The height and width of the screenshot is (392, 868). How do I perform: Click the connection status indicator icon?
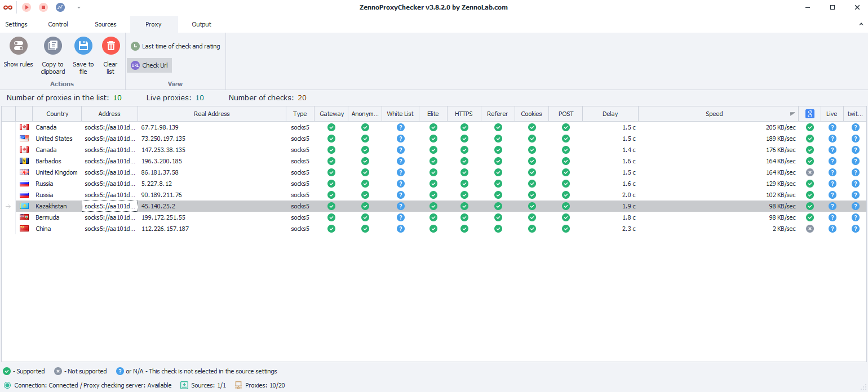click(x=7, y=385)
